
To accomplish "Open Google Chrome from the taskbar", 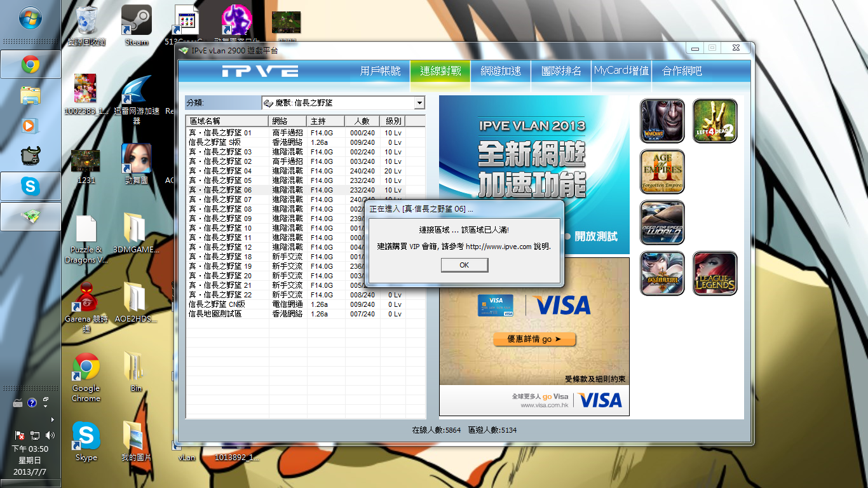I will (x=30, y=64).
